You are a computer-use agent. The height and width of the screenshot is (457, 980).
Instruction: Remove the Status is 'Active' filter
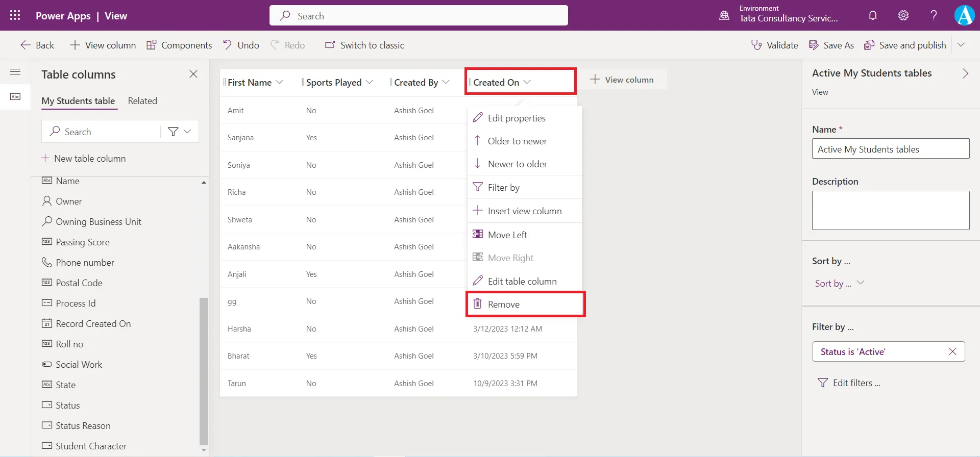(x=952, y=351)
